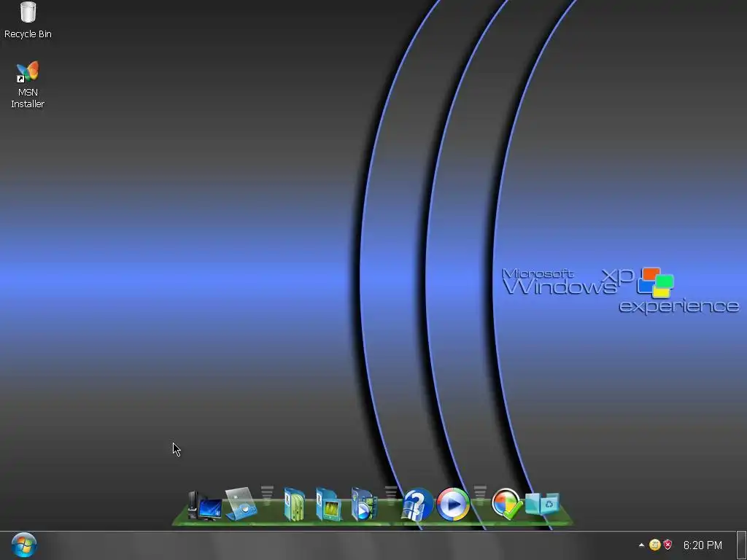Click the Show Desktop button

[x=742, y=545]
